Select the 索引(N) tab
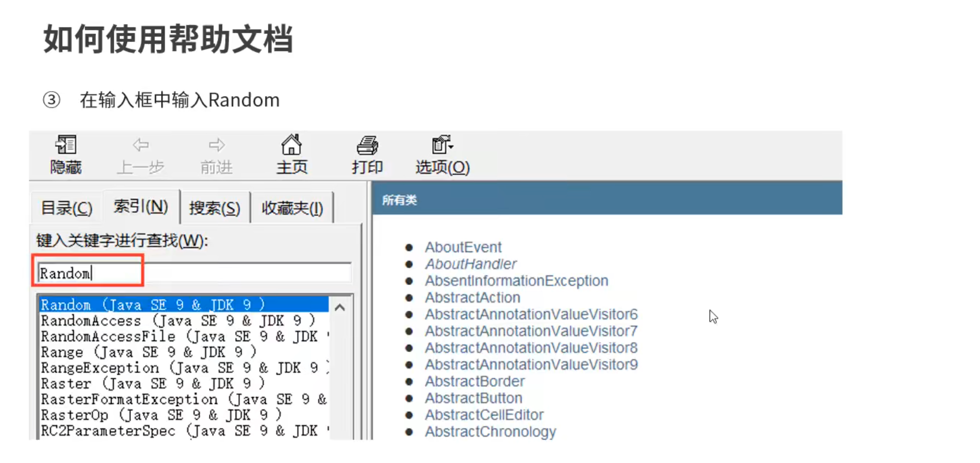 (141, 206)
